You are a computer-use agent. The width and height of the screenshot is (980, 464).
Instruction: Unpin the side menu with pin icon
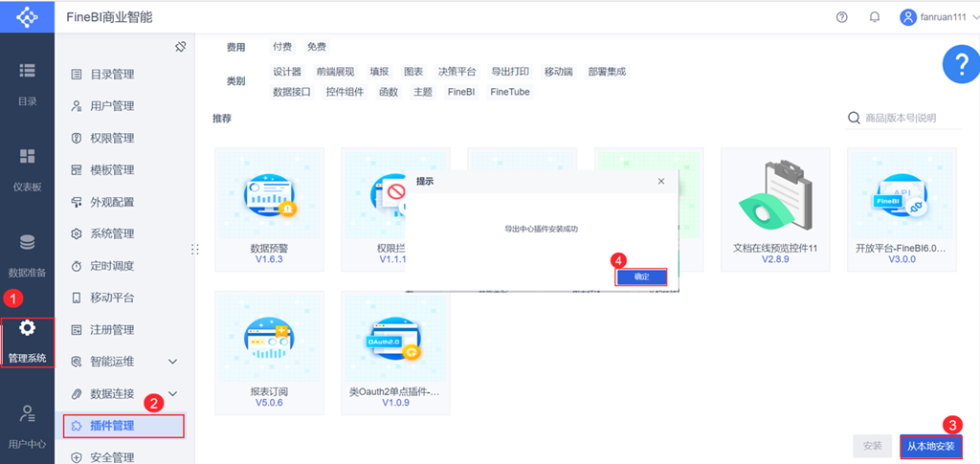pyautogui.click(x=181, y=47)
